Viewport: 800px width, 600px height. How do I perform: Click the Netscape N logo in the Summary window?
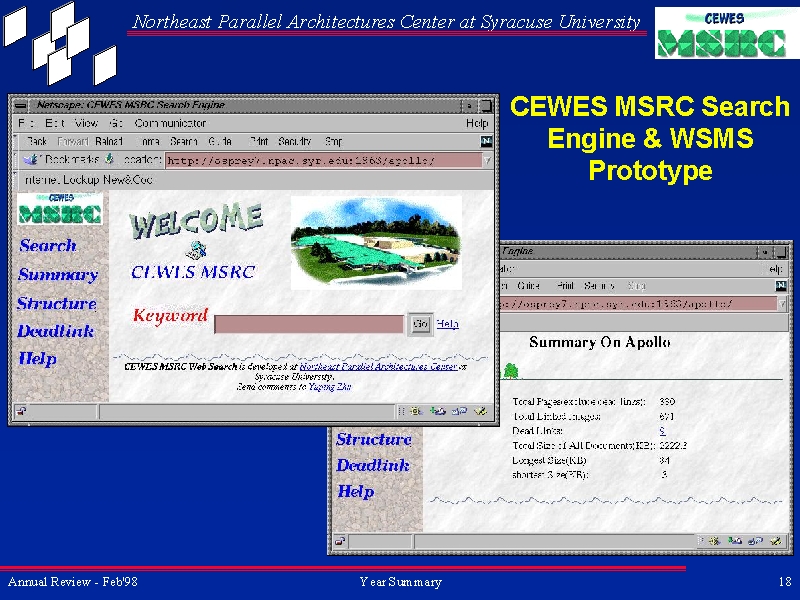click(x=781, y=286)
